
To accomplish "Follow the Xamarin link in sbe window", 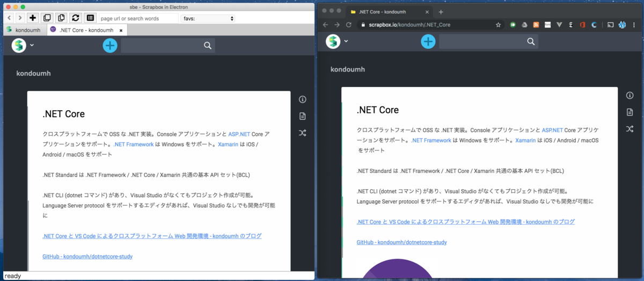I will click(x=228, y=144).
